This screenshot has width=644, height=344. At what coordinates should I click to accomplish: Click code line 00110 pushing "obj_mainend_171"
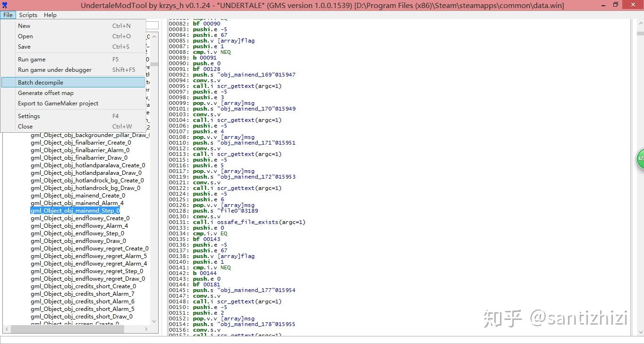pyautogui.click(x=232, y=143)
